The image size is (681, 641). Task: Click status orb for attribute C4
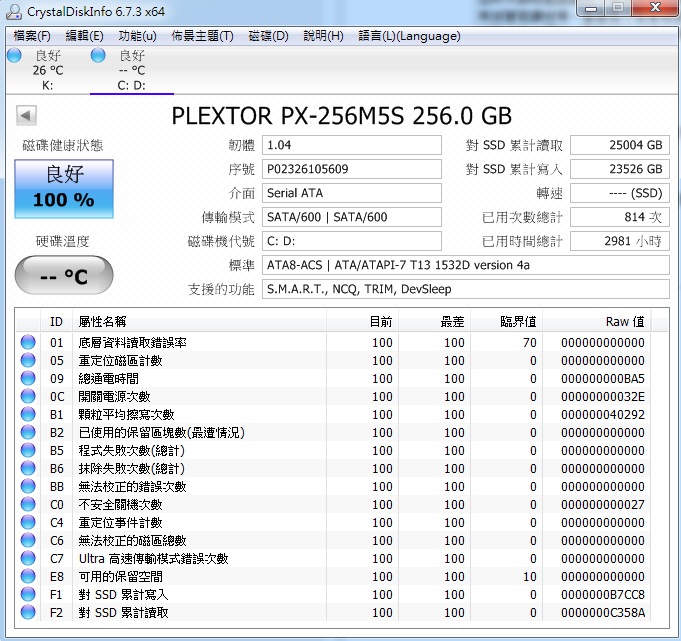[28, 522]
